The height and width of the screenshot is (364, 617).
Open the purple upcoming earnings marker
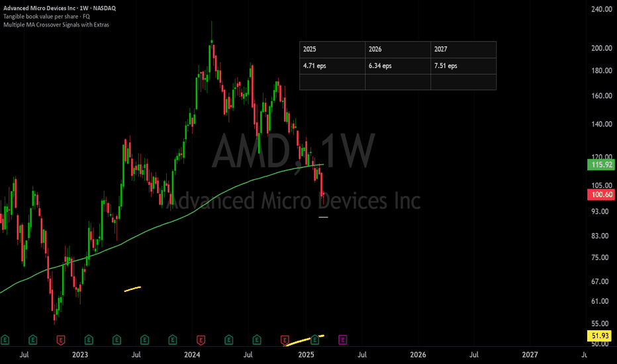(x=343, y=340)
